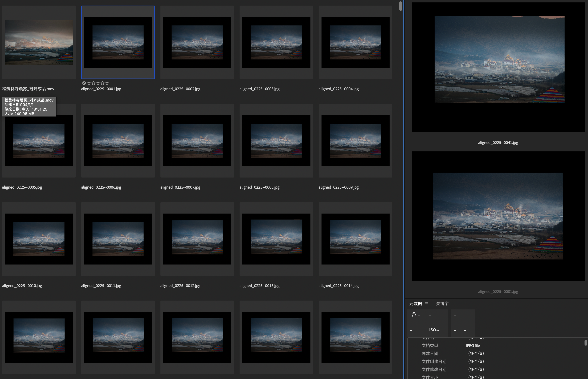This screenshot has height=379, width=588.
Task: Click the aligned_0225--0041.jpg preview image
Action: pos(498,67)
